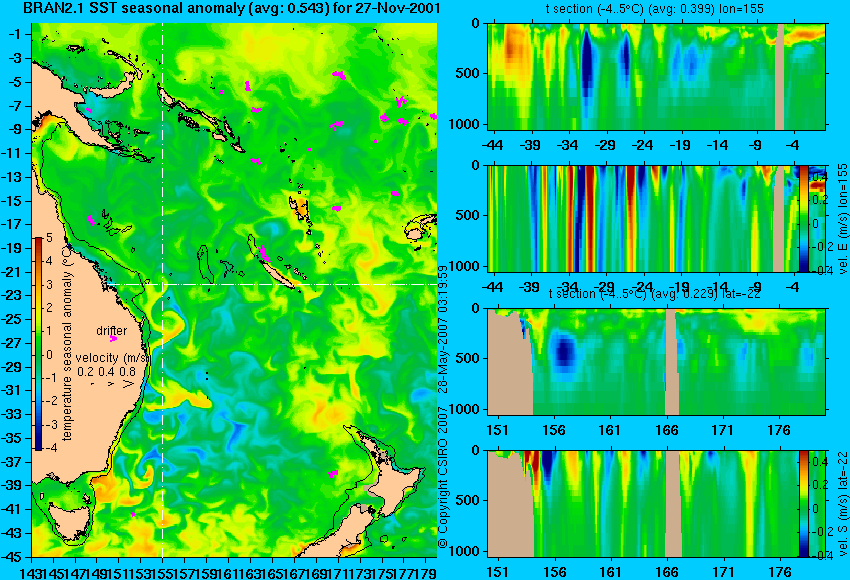Click the '-45' latitude tick on the map
The image size is (850, 580).
13,557
